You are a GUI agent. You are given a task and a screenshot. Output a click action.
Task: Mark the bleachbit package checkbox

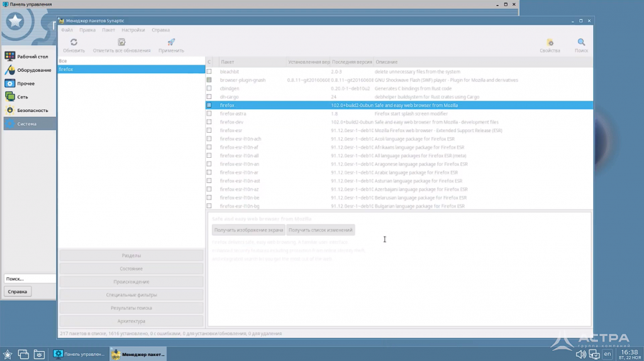point(209,72)
